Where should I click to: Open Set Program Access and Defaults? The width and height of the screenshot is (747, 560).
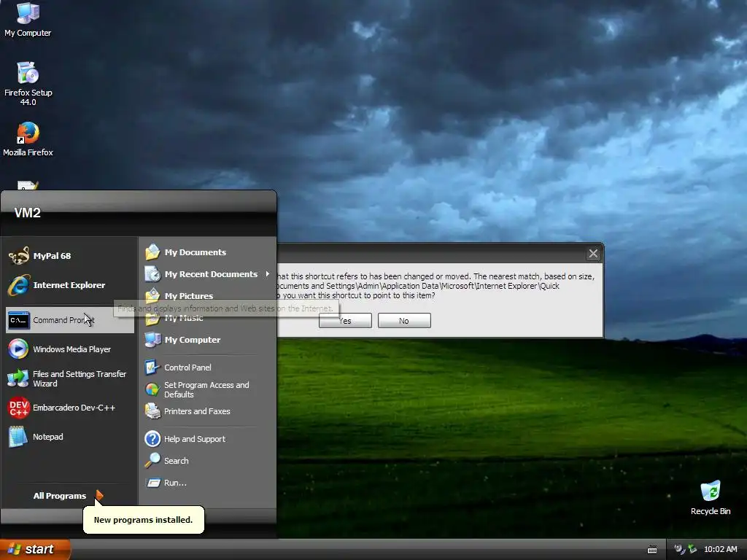[x=207, y=389]
